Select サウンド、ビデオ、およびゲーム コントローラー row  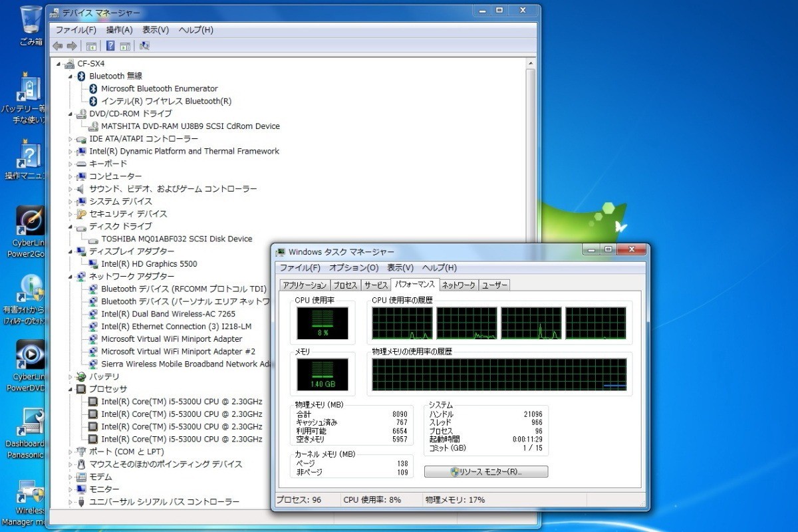pyautogui.click(x=173, y=189)
